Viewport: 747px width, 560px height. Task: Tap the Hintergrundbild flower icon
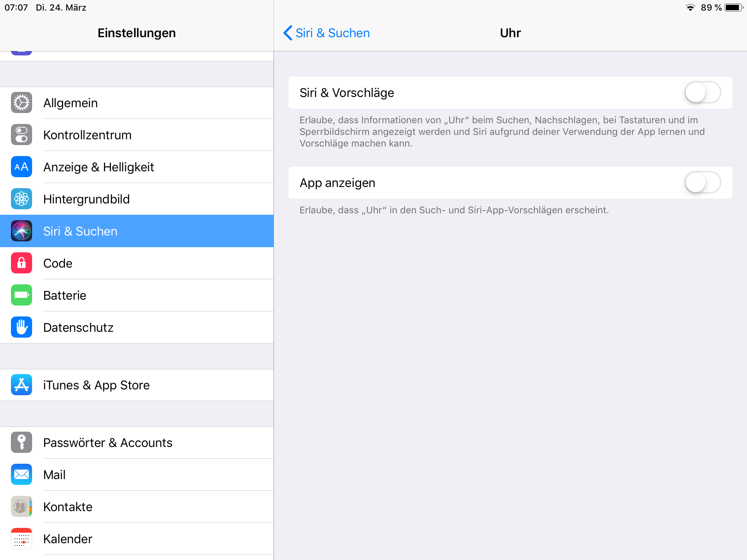[22, 199]
